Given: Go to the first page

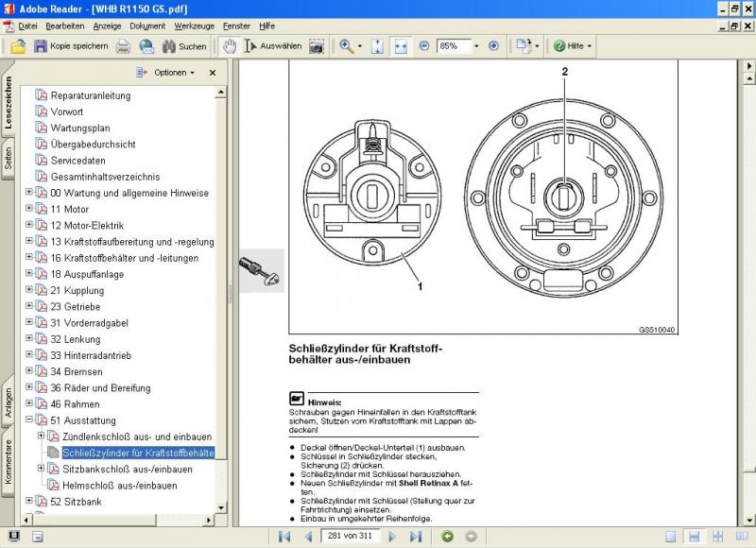Looking at the screenshot, I should [x=284, y=537].
